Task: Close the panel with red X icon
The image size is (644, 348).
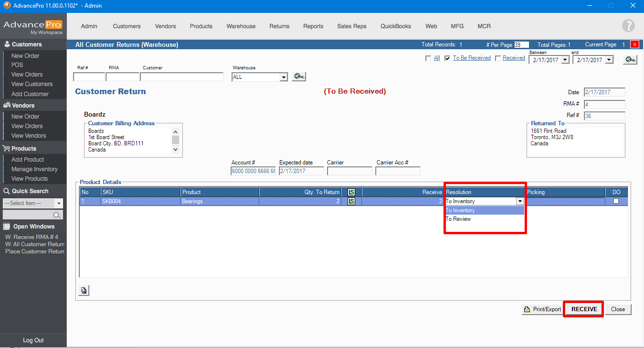Action: (634, 44)
